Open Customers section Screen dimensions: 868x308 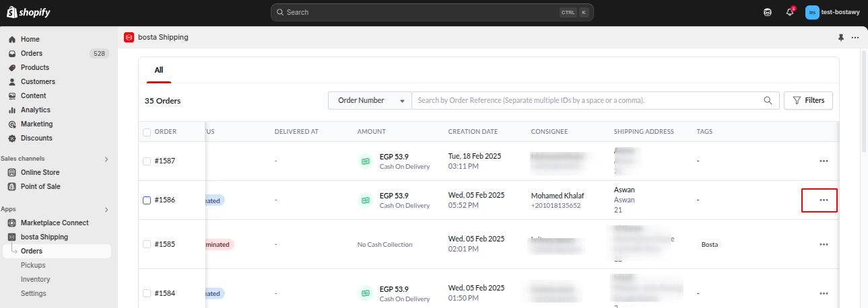point(38,81)
